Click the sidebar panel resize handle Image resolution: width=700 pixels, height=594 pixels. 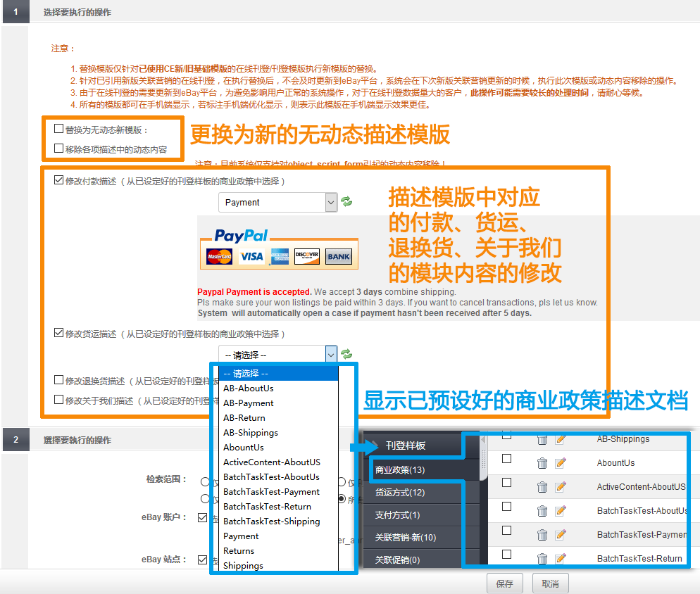pyautogui.click(x=484, y=459)
